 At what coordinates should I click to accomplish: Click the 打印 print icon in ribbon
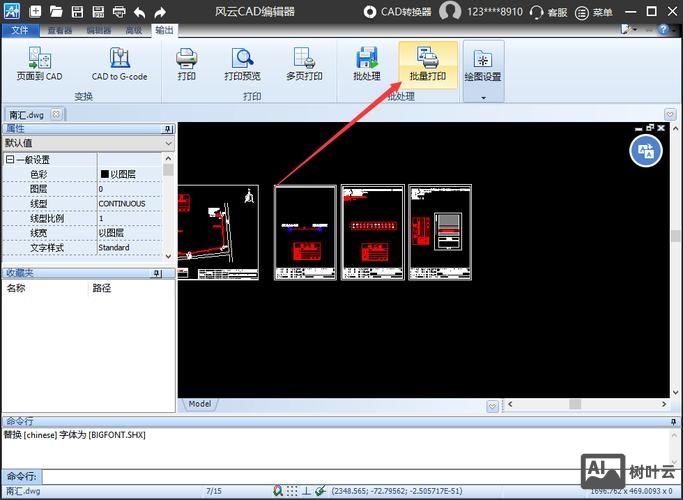(186, 64)
